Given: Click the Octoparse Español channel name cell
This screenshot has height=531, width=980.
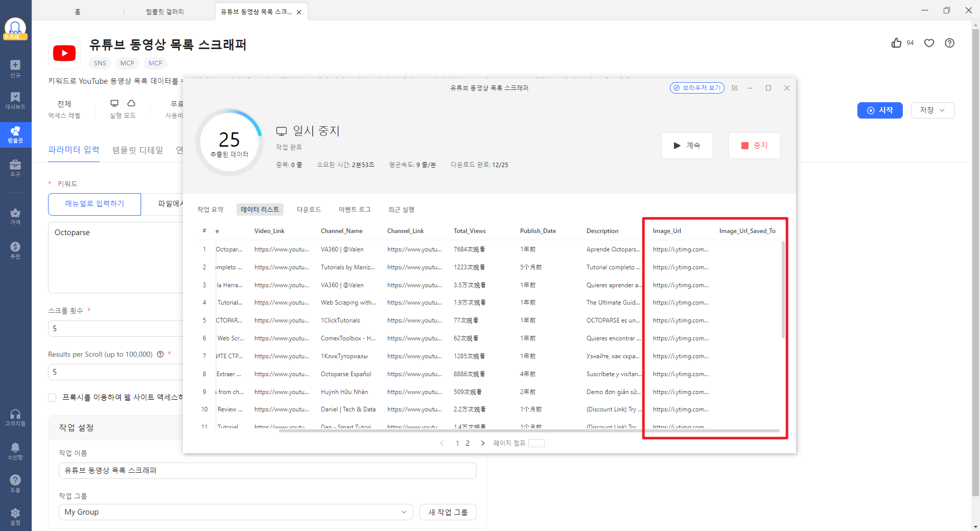Looking at the screenshot, I should coord(346,374).
